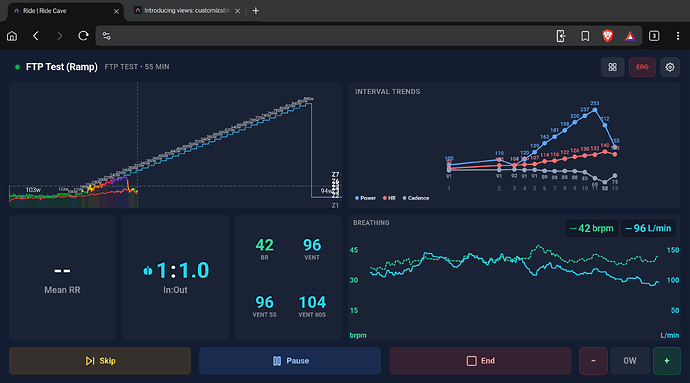This screenshot has width=690, height=383.
Task: Navigate back in browser
Action: coord(36,36)
